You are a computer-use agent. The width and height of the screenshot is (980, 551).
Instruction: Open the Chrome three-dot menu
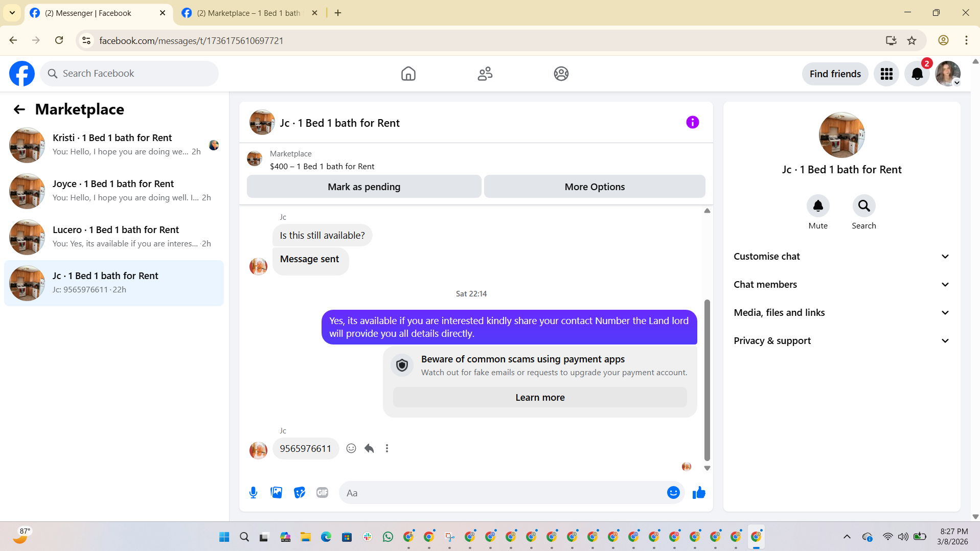(966, 40)
